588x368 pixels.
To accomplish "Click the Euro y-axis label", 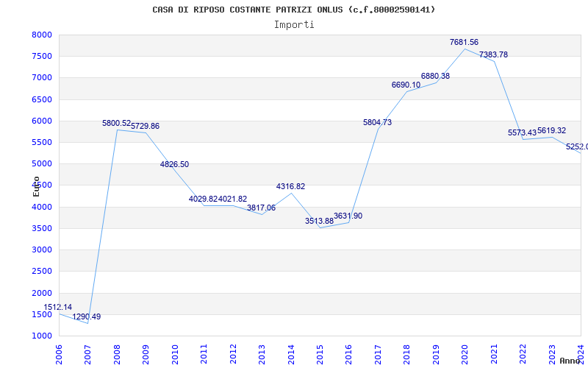I will coord(36,186).
